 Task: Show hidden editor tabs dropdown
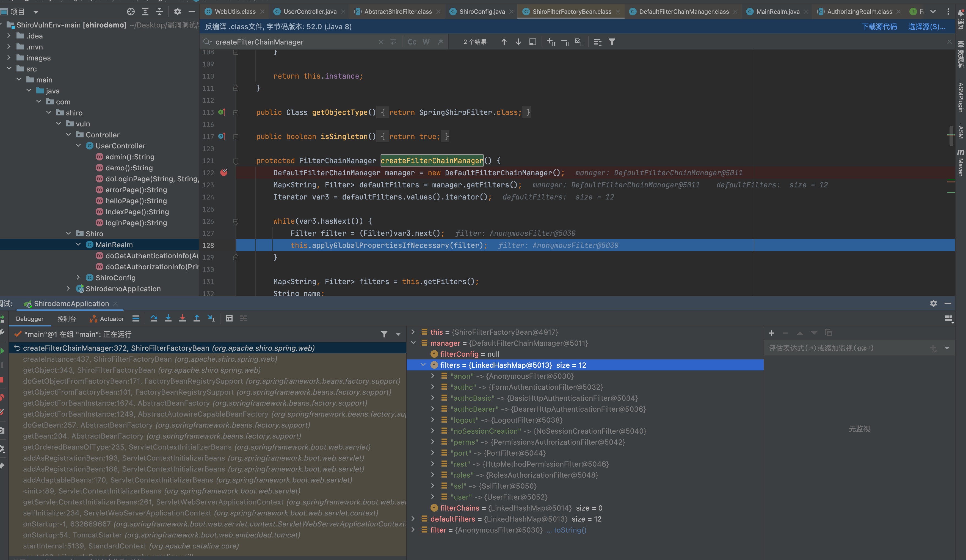click(933, 12)
